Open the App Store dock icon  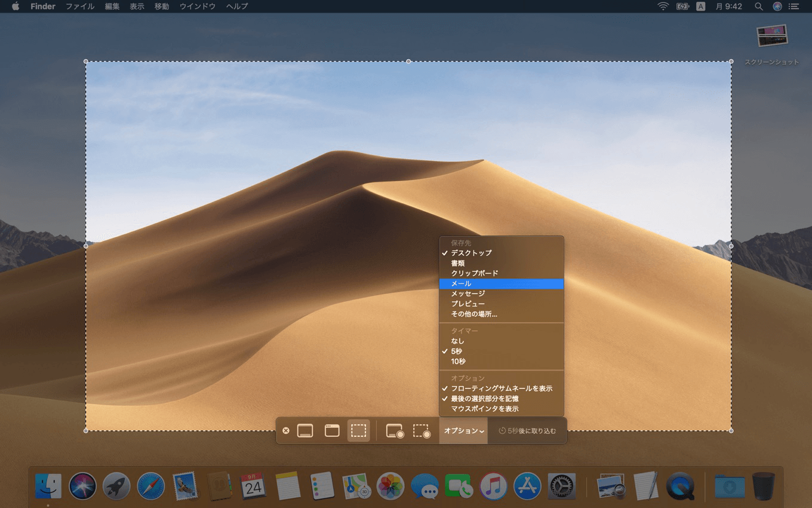tap(527, 486)
